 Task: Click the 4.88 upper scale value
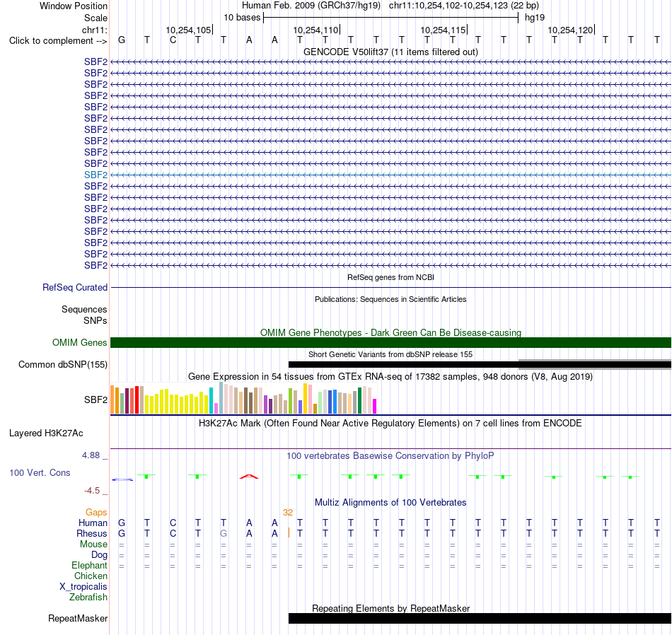click(91, 455)
